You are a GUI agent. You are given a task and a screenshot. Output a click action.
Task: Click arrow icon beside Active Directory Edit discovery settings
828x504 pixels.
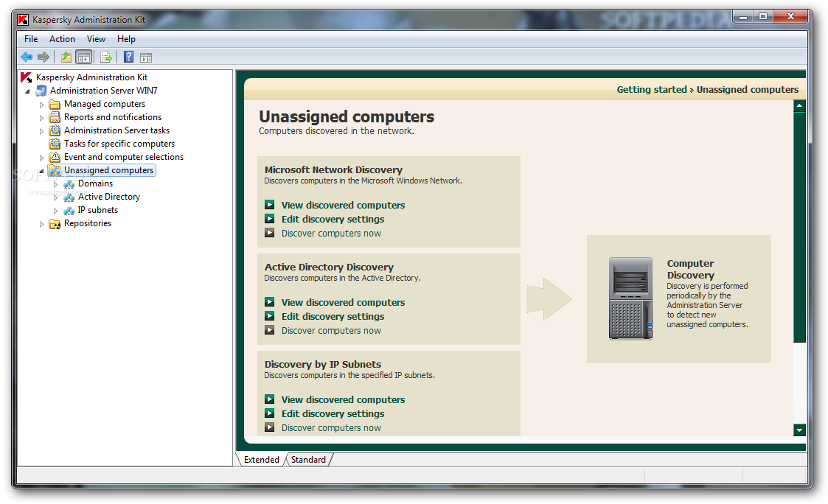pos(269,316)
